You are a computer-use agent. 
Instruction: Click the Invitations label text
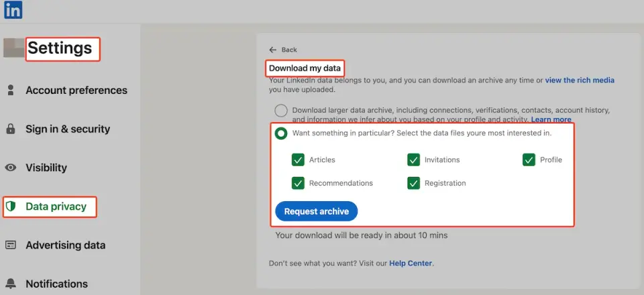click(x=442, y=160)
